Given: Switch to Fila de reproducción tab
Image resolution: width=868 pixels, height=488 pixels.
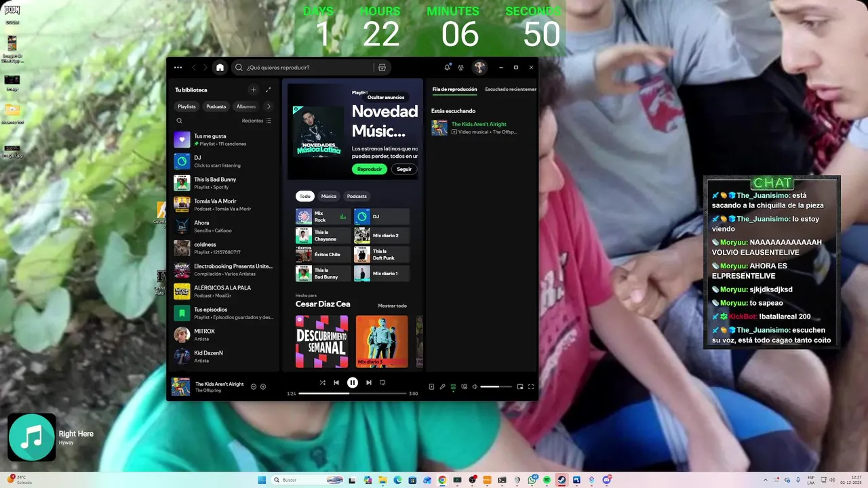Looking at the screenshot, I should tap(454, 89).
